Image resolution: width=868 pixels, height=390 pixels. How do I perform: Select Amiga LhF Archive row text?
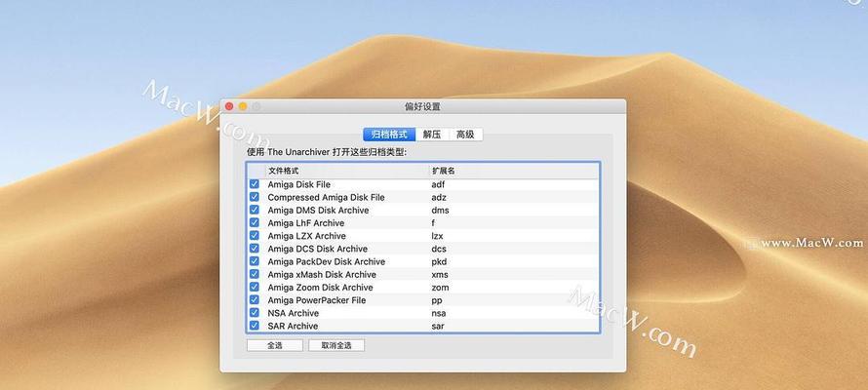point(306,223)
